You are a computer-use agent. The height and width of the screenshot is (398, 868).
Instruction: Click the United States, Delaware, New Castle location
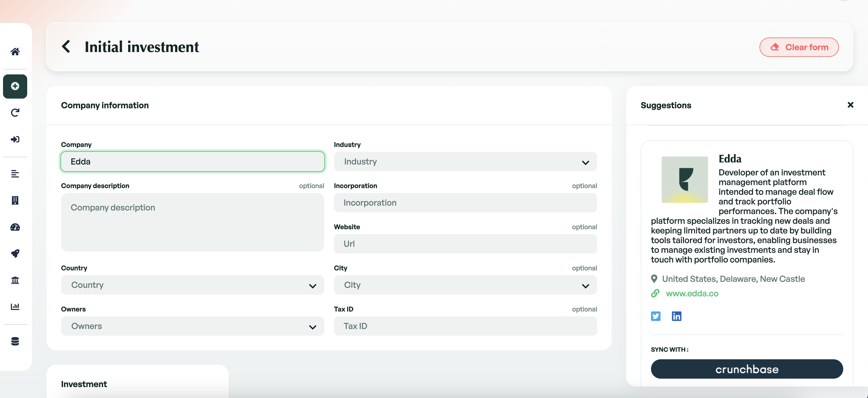(x=733, y=279)
